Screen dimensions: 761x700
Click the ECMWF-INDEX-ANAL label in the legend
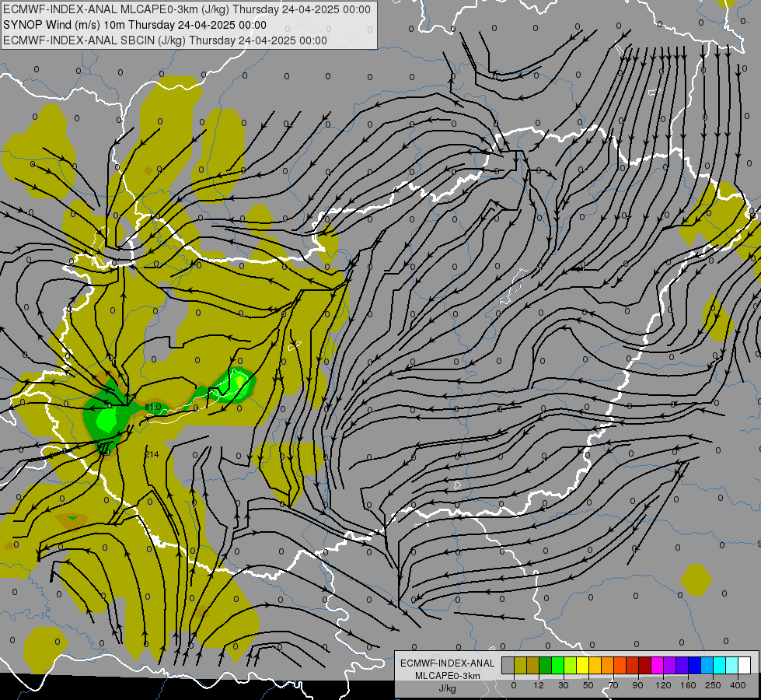(447, 663)
